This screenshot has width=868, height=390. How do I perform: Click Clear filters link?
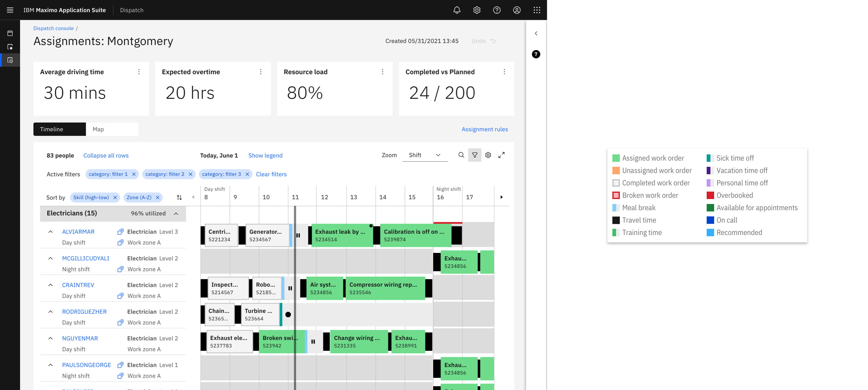point(271,174)
